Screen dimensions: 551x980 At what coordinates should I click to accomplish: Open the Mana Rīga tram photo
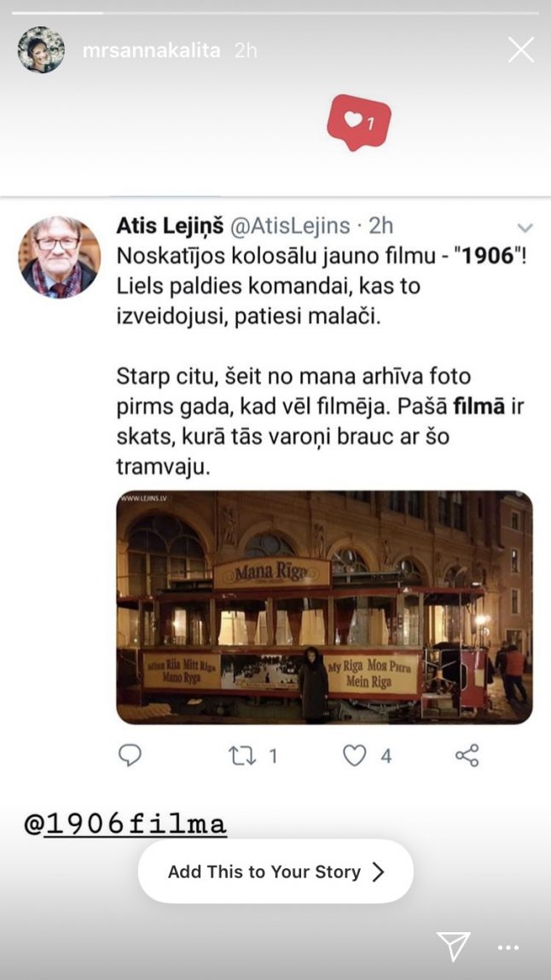(x=324, y=607)
